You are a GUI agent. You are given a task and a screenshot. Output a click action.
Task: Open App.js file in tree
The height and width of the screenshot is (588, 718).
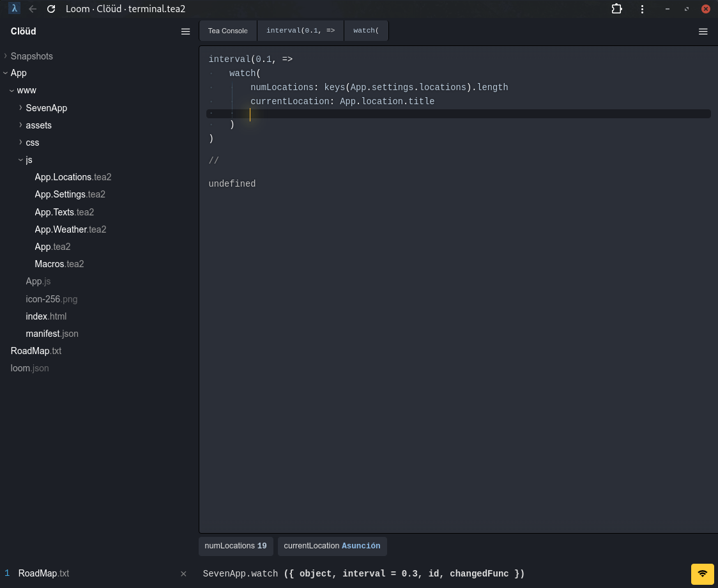tap(38, 281)
